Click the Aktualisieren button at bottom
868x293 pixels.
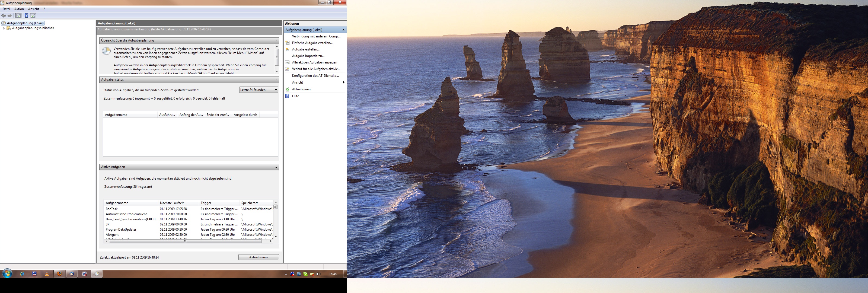tap(259, 257)
